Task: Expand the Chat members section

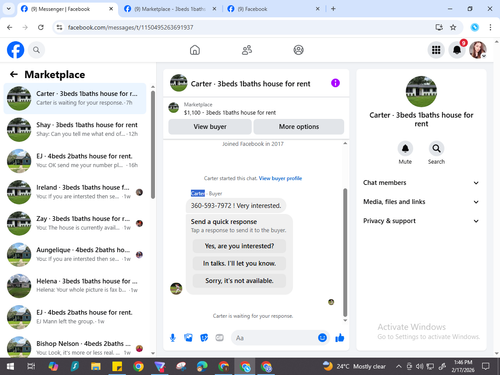Action: pyautogui.click(x=421, y=183)
